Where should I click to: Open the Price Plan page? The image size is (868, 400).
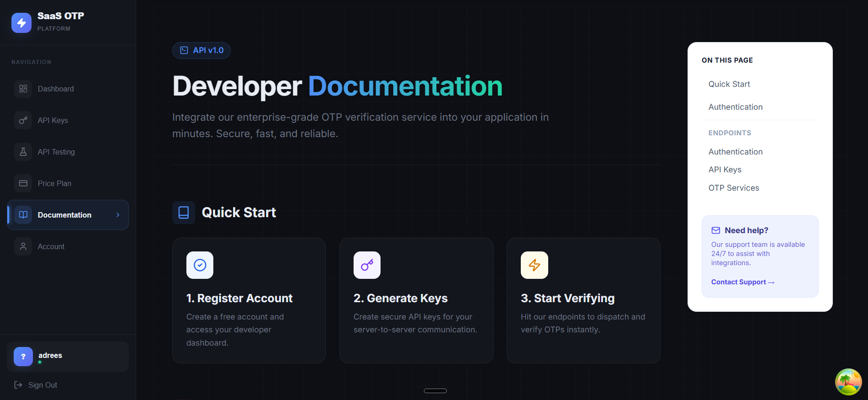click(68, 183)
